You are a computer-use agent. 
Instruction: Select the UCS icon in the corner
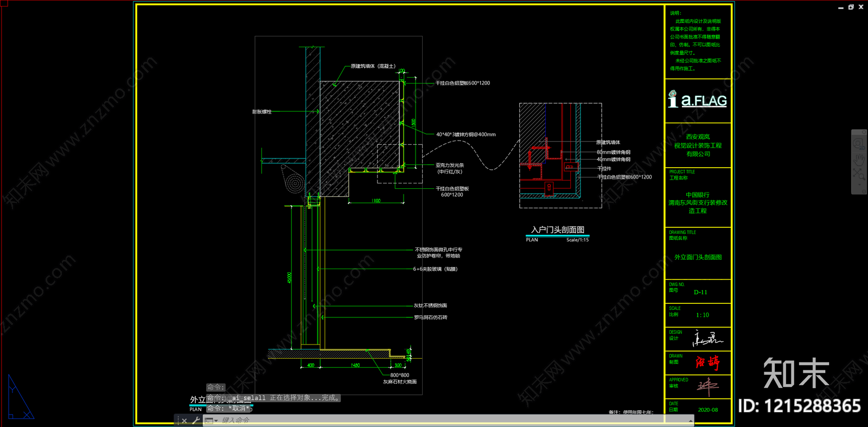(20, 397)
